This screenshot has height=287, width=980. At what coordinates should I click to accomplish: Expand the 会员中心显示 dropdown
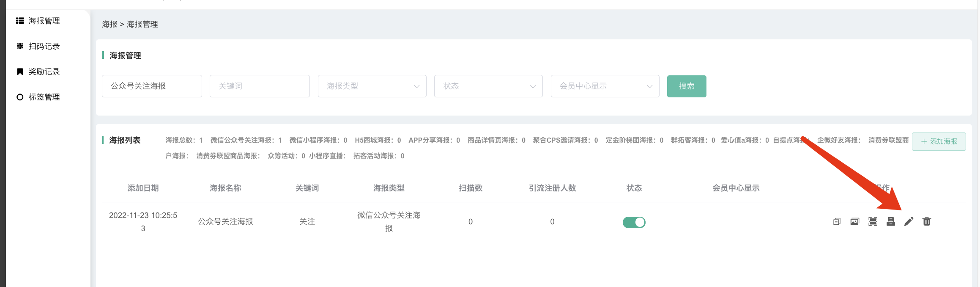click(605, 86)
